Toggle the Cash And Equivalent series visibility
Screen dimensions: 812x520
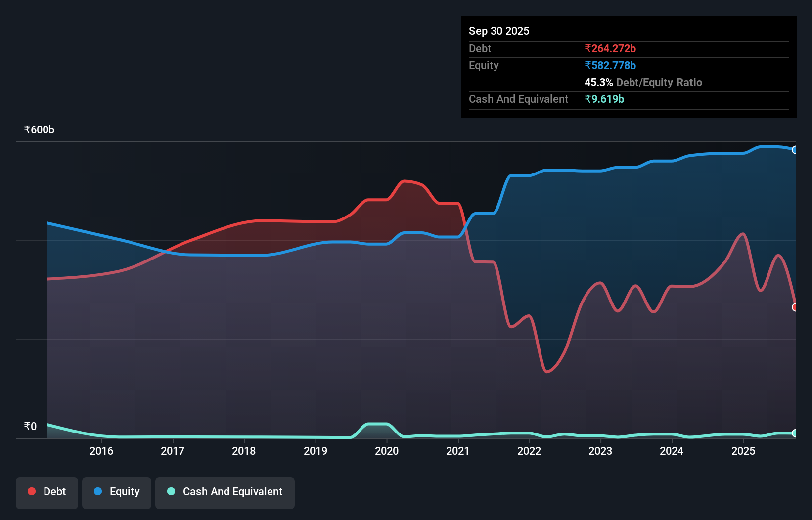[225, 492]
